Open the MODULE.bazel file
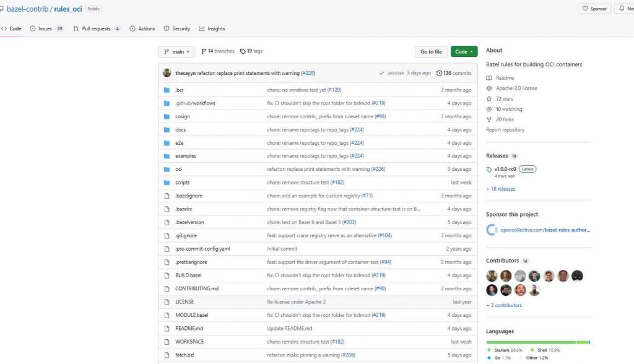Screen dimensions: 634x364 pyautogui.click(x=192, y=315)
